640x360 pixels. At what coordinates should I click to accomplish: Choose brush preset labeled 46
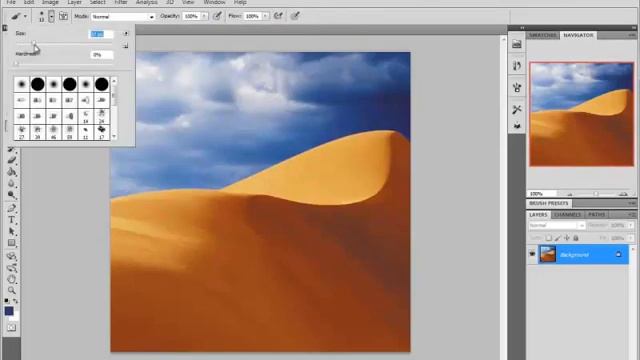coord(53,132)
